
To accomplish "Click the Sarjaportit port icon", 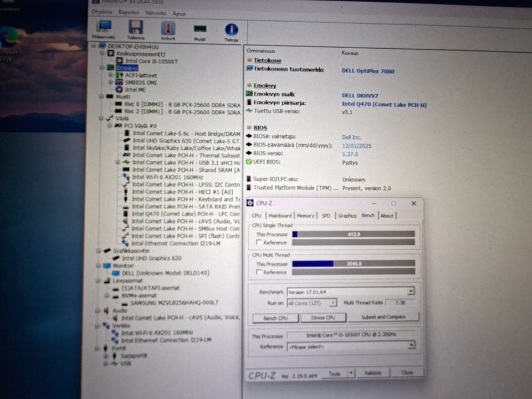I will (x=114, y=356).
